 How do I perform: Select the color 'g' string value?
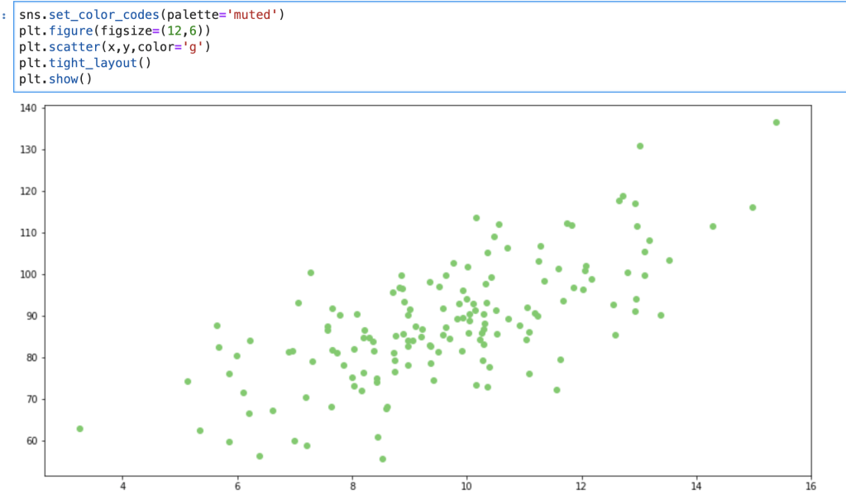(x=194, y=46)
